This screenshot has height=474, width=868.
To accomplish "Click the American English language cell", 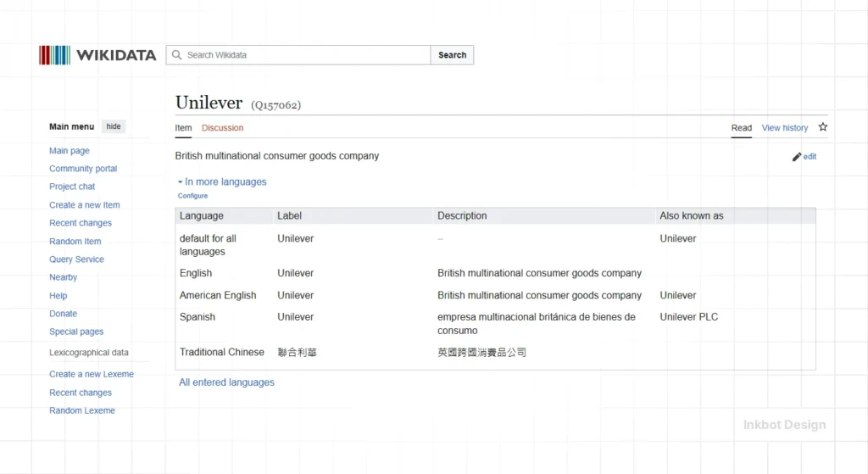I will point(218,295).
